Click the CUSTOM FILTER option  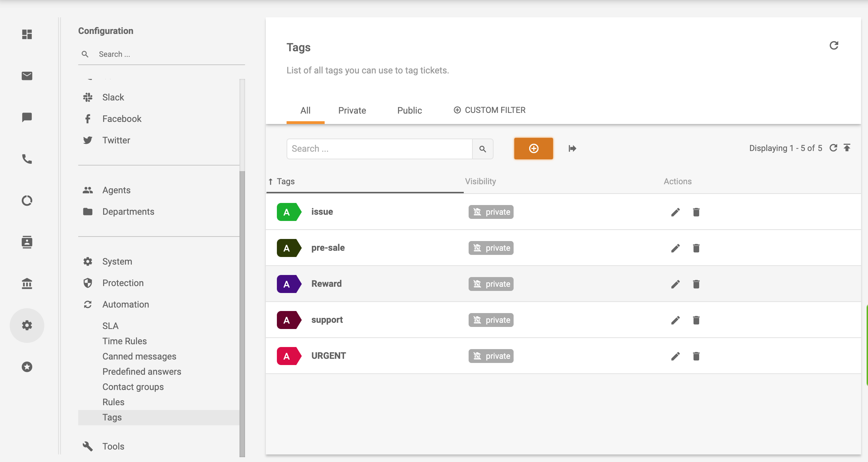[x=489, y=110]
